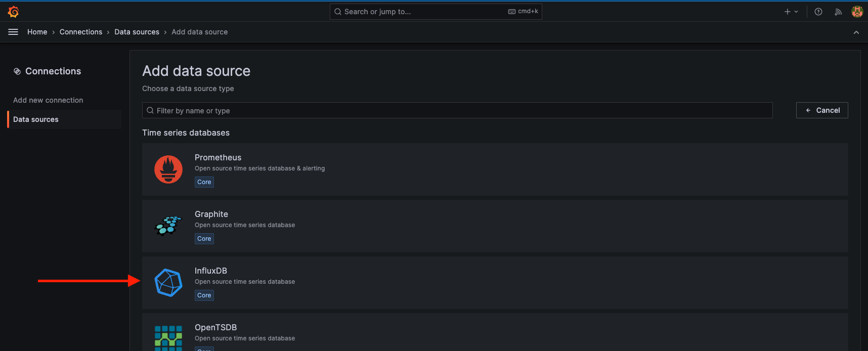Open the help question mark icon

[x=818, y=12]
